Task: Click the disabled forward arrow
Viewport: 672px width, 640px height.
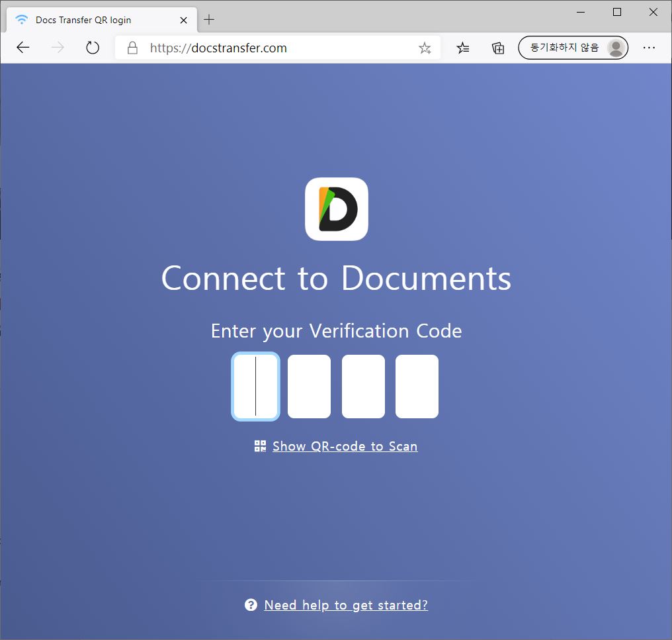Action: point(58,48)
